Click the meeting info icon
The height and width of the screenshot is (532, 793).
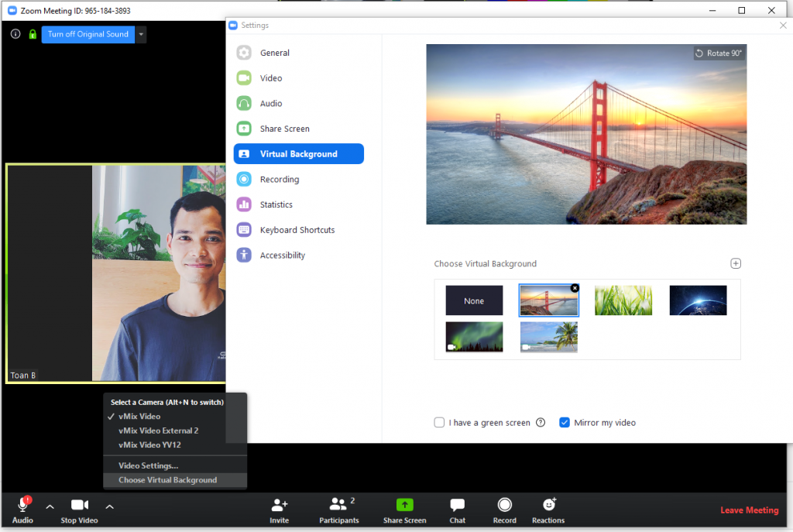[x=15, y=34]
